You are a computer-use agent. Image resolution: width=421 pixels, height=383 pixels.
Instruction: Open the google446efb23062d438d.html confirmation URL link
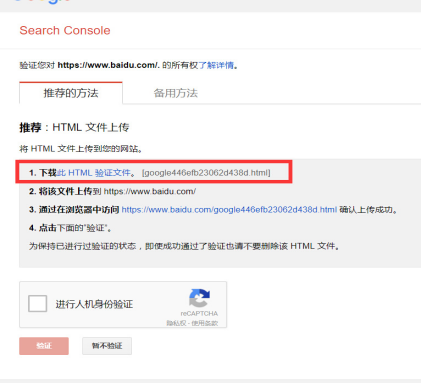click(229, 210)
